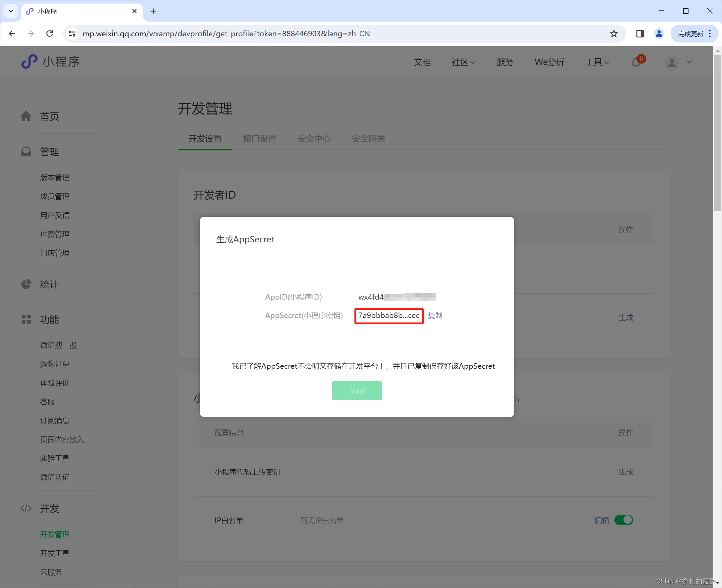Click the browser address bar URL
The width and height of the screenshot is (722, 588).
click(x=226, y=34)
